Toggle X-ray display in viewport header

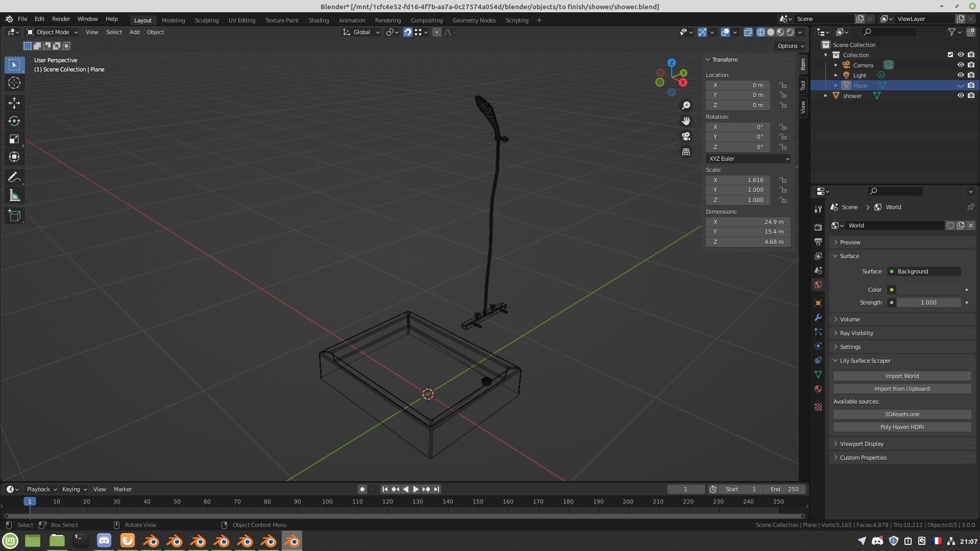tap(748, 32)
